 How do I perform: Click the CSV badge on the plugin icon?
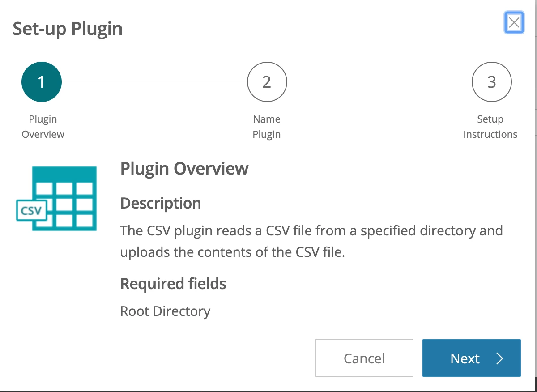[31, 210]
